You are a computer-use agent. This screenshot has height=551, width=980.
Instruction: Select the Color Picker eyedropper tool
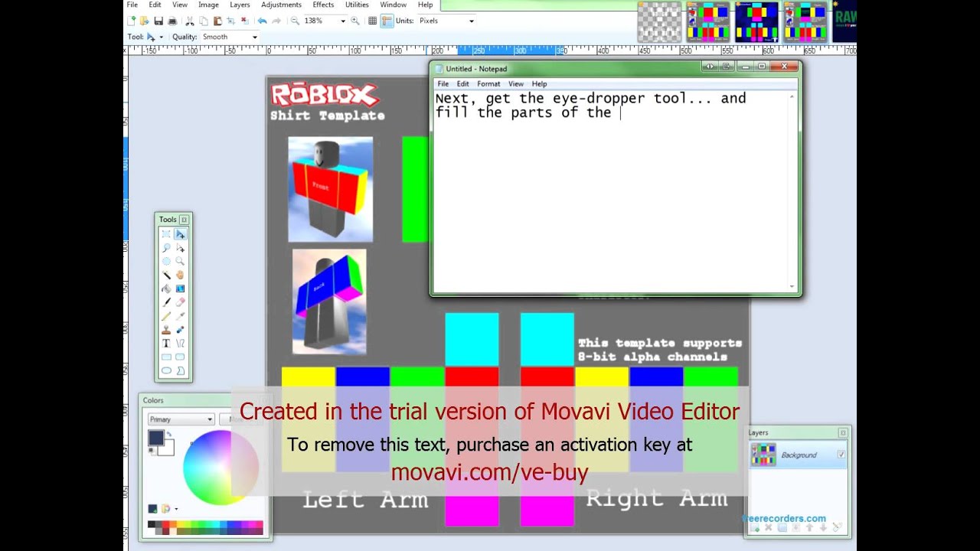(181, 315)
